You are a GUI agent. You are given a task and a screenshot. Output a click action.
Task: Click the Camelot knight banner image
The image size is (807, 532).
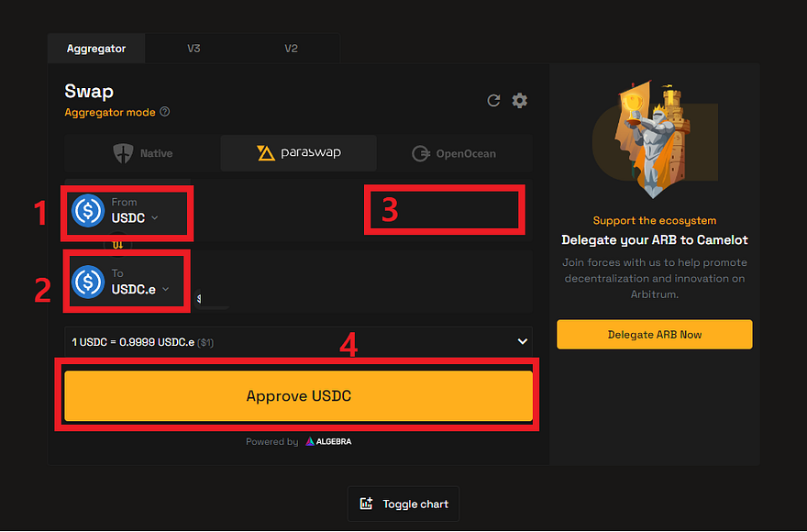coord(654,139)
